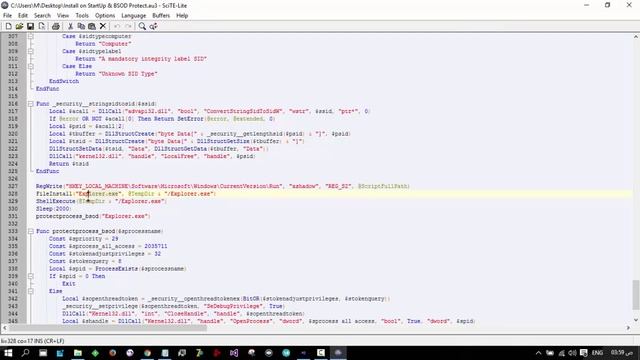Collapse the fold at line 309
640x360 pixels.
tap(31, 51)
